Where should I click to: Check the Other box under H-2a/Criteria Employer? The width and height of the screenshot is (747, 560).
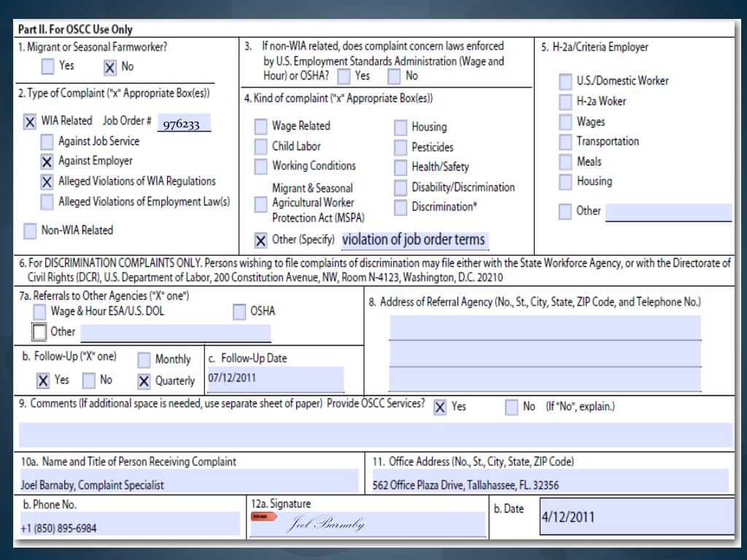pyautogui.click(x=565, y=211)
